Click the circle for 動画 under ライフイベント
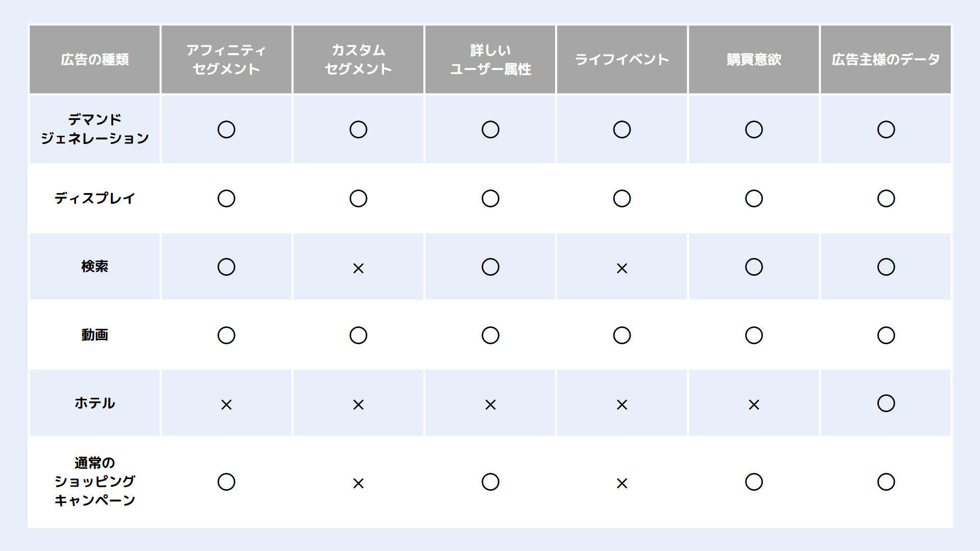980x551 pixels. click(622, 336)
